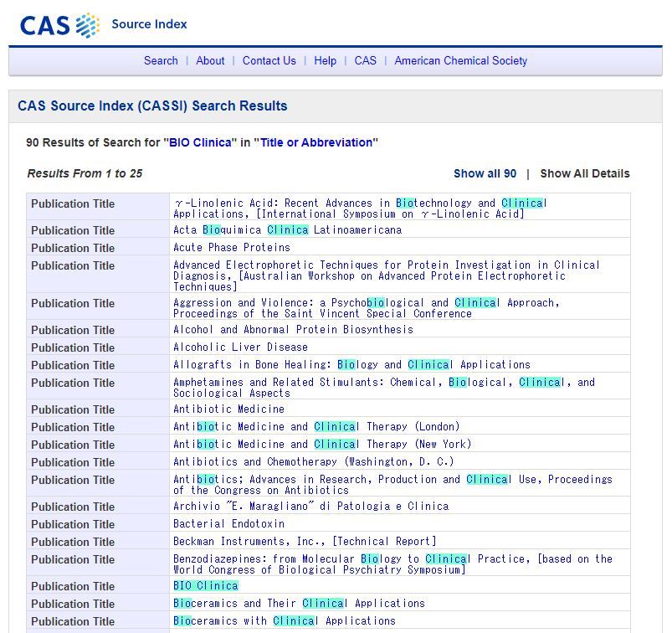Open the Bacterial Endotoxin result
This screenshot has height=633, width=672.
click(228, 524)
